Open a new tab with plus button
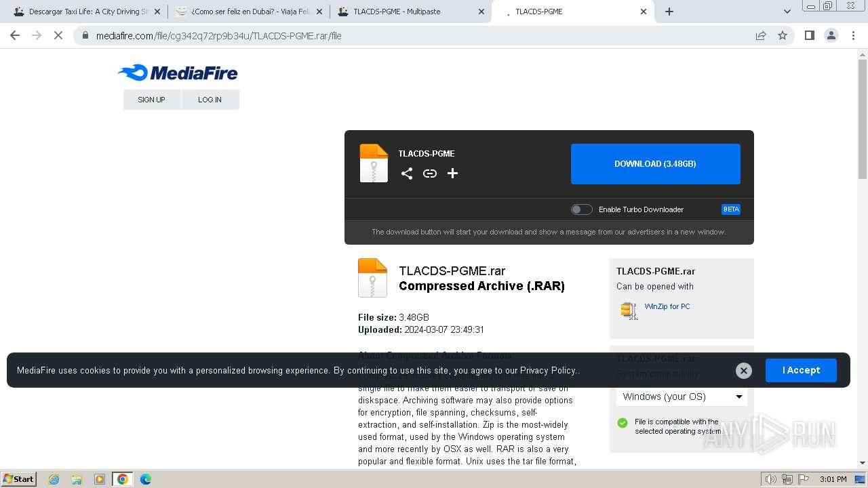Image resolution: width=868 pixels, height=488 pixels. [x=669, y=12]
